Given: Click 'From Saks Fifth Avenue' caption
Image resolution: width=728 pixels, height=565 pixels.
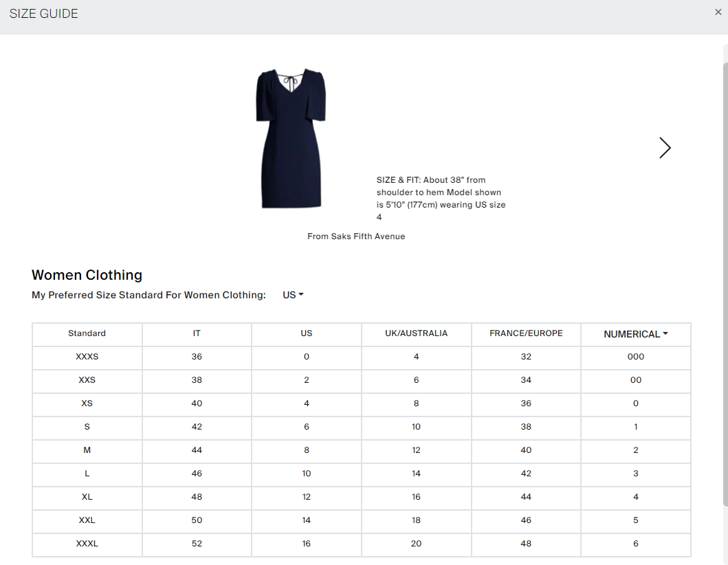Looking at the screenshot, I should pyautogui.click(x=356, y=236).
